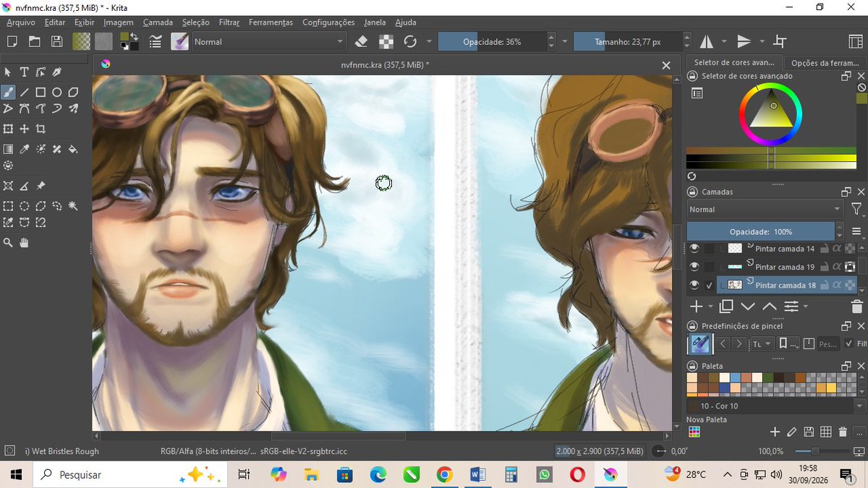Activate the Crop tool
Viewport: 868px width, 488px height.
point(41,129)
